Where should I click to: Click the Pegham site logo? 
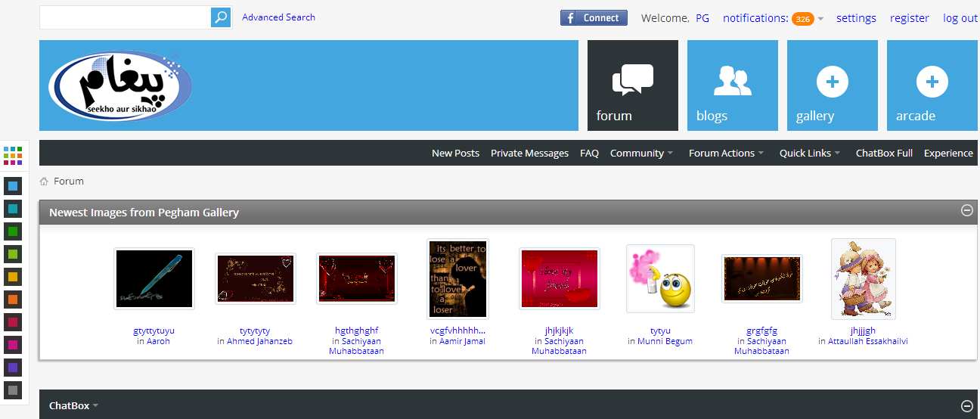click(x=119, y=85)
